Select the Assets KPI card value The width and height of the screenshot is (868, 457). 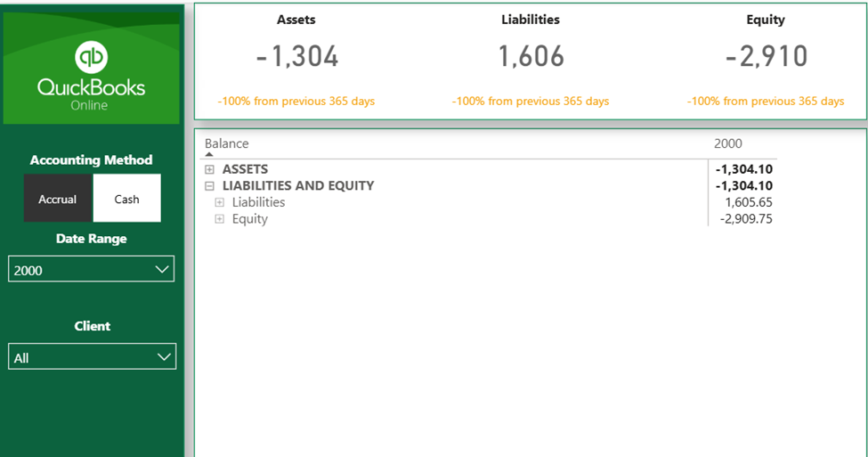pos(296,57)
